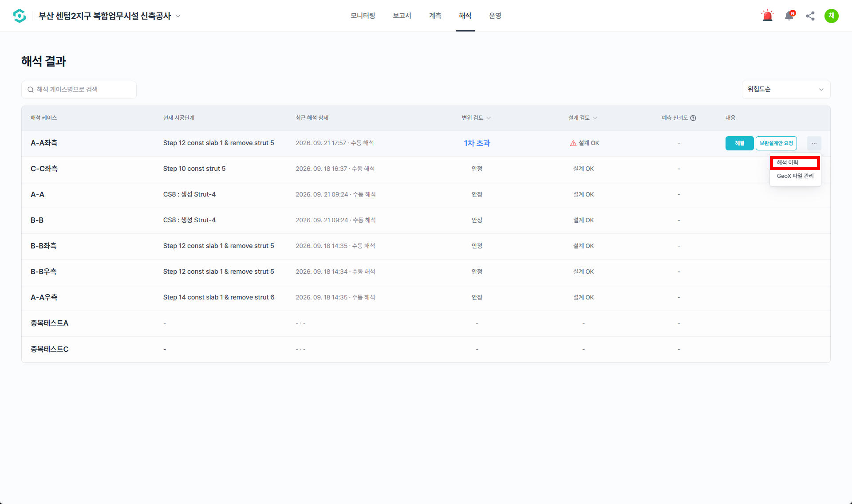This screenshot has width=852, height=504.
Task: Focus the 해석 케이스명 search field
Action: [x=79, y=90]
